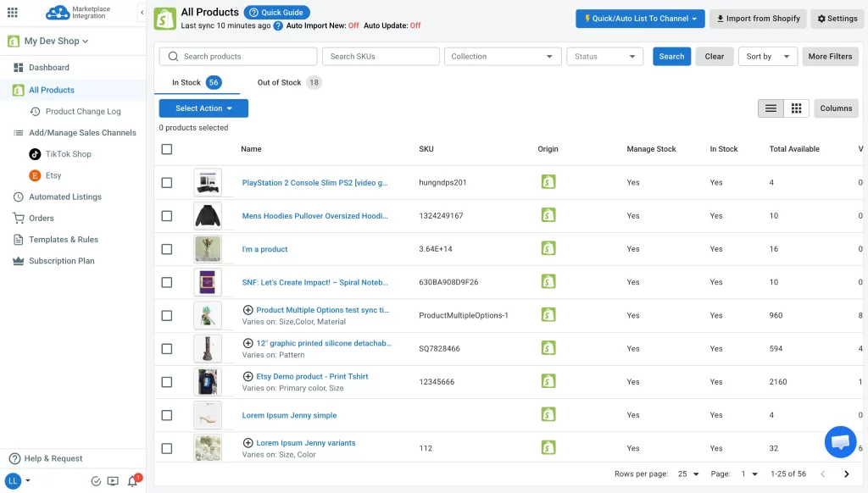
Task: Open Product Change Log
Action: coord(75,111)
